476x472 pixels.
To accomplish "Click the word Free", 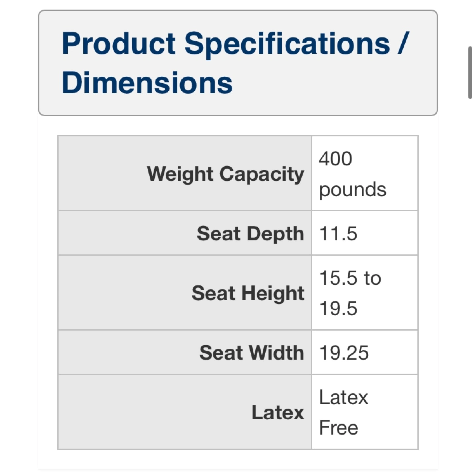I will click(x=338, y=428).
